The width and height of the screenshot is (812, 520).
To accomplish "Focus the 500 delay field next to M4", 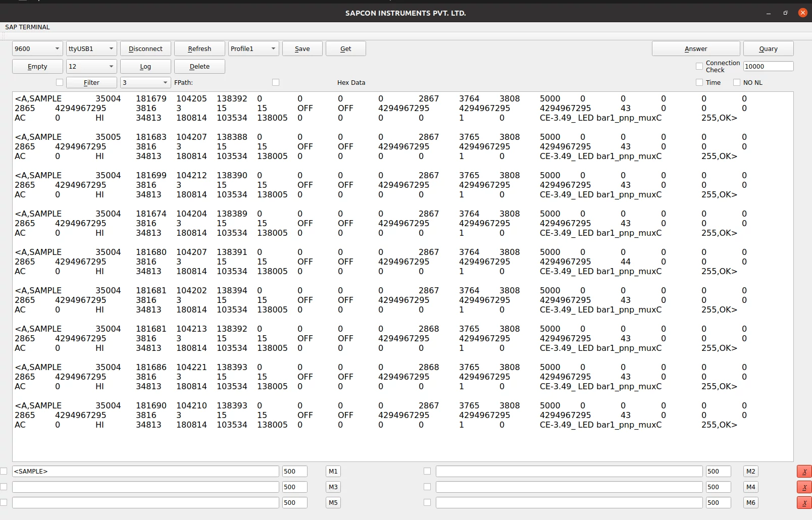I will [719, 487].
